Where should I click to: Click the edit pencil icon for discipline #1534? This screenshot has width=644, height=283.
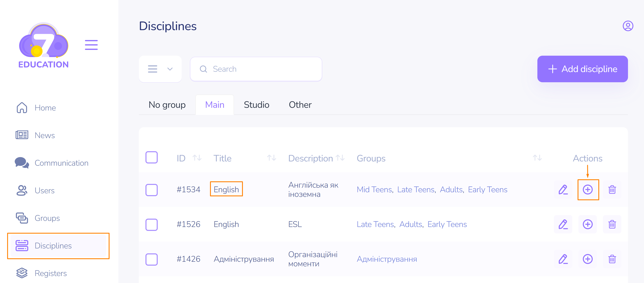click(563, 190)
